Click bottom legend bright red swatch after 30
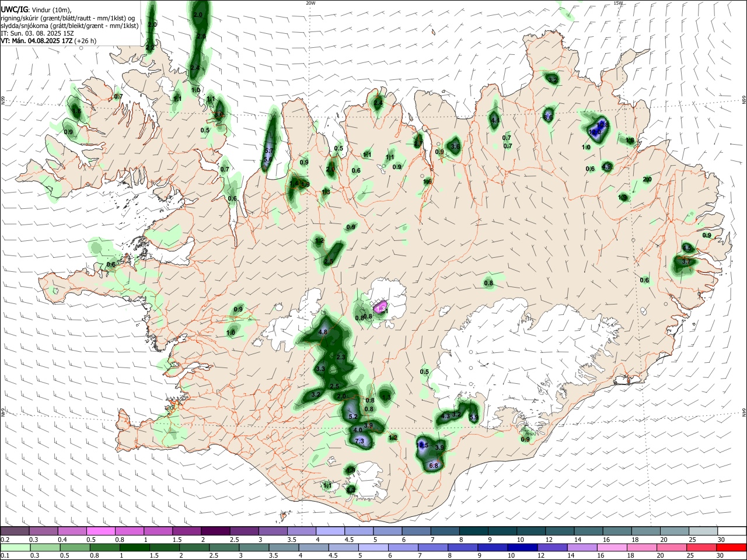747x560 pixels. pyautogui.click(x=732, y=547)
